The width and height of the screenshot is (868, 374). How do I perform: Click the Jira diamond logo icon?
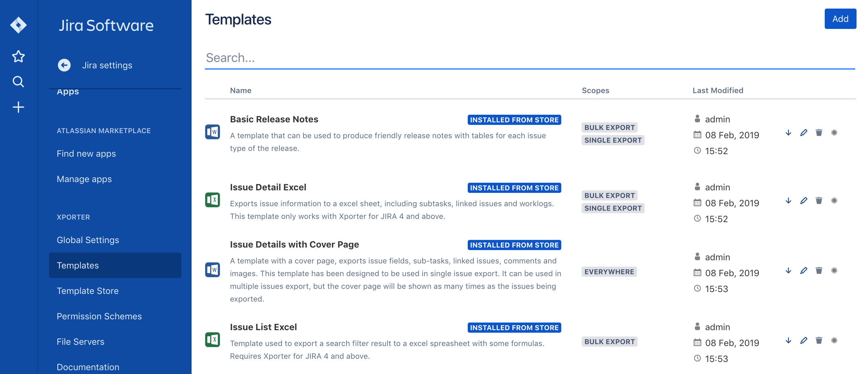18,25
